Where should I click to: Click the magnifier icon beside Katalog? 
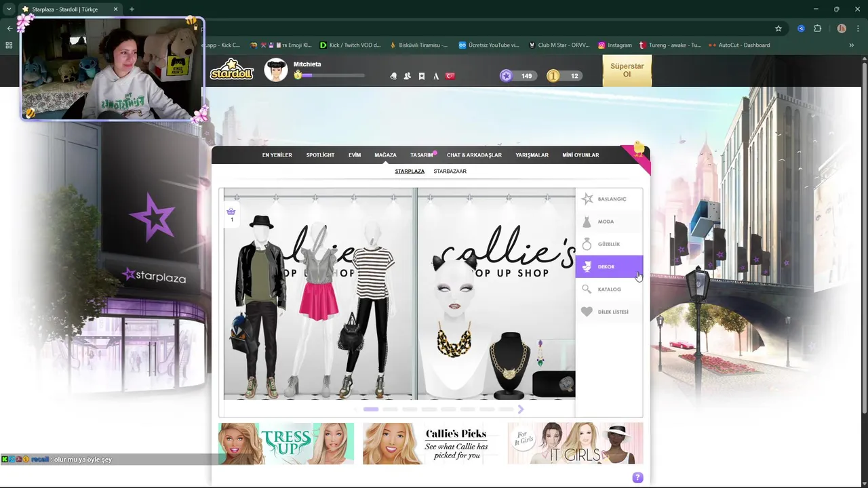click(587, 289)
